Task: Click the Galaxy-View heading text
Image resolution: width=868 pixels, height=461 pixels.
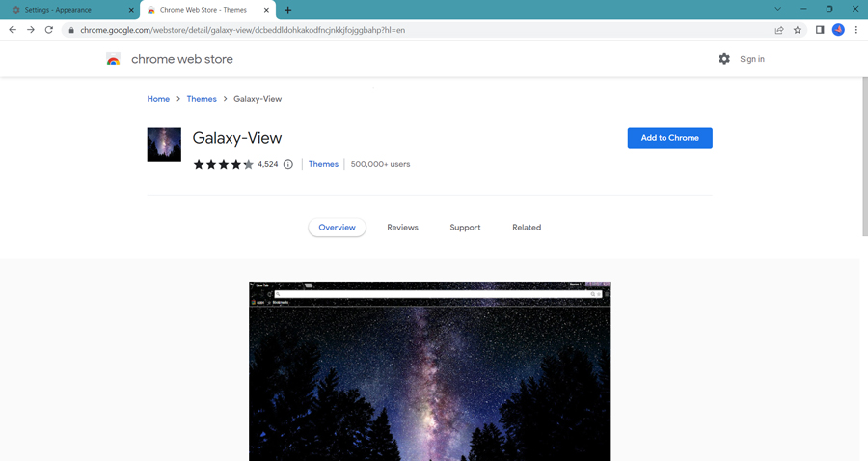Action: click(237, 138)
